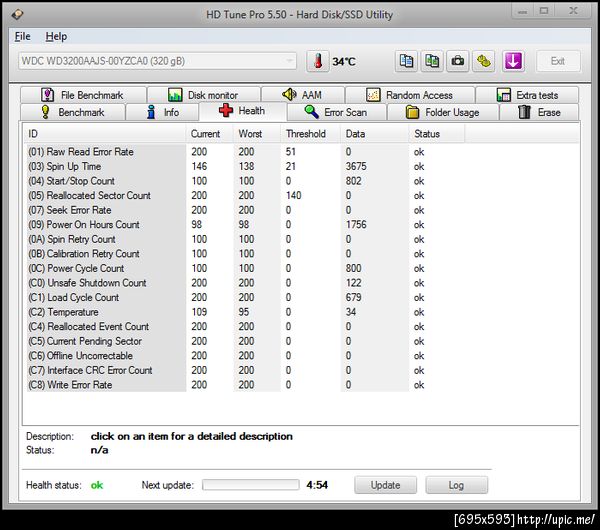Open the Help menu
This screenshot has width=600, height=530.
[x=56, y=36]
